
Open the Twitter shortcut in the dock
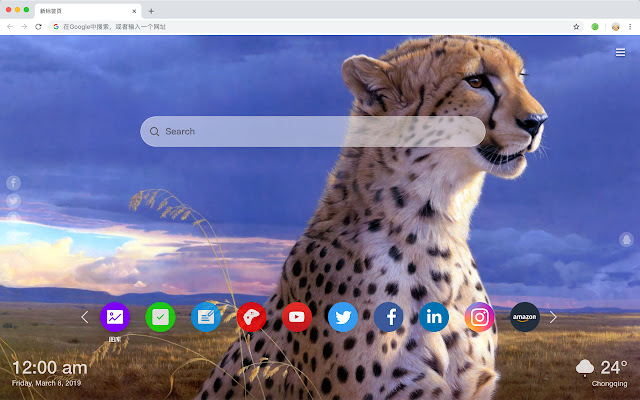[343, 317]
